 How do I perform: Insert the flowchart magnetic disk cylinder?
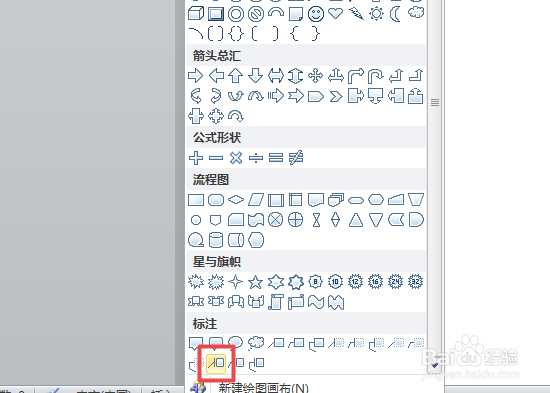click(215, 240)
